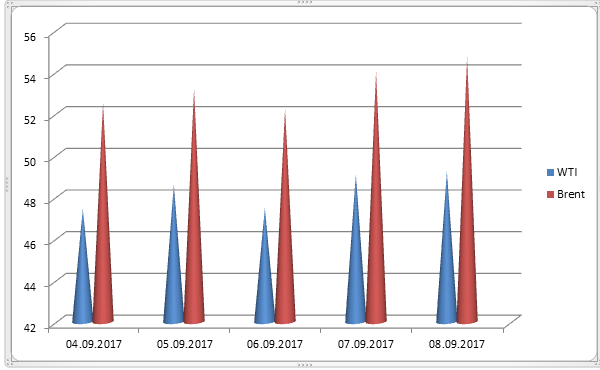Viewport: 600px width, 370px height.
Task: Click the 56 value axis label
Action: coord(30,37)
